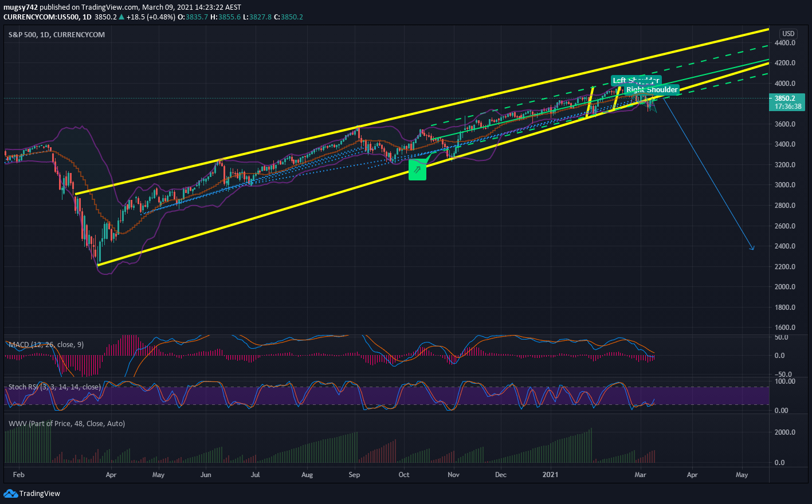Viewport: 812px width, 504px height.
Task: Click the 4400.0 price axis label
Action: [x=784, y=43]
